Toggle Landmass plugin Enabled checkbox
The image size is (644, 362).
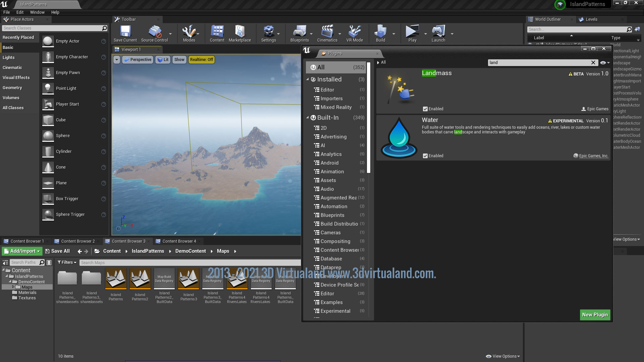click(425, 109)
